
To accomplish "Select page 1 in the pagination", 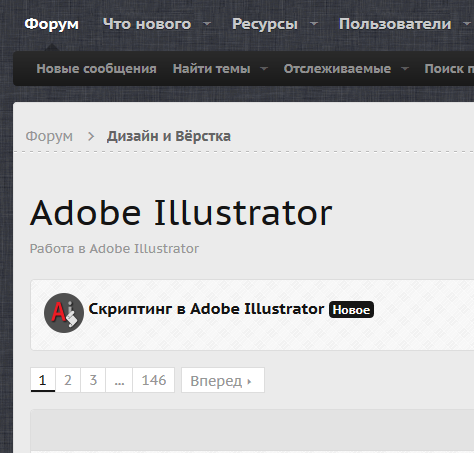I will (43, 380).
